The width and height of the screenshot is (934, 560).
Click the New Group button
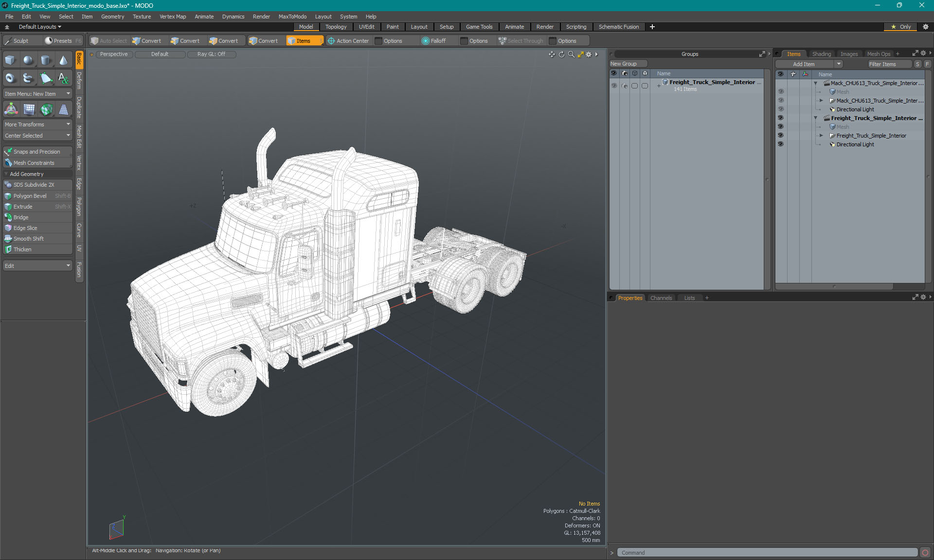pos(628,64)
